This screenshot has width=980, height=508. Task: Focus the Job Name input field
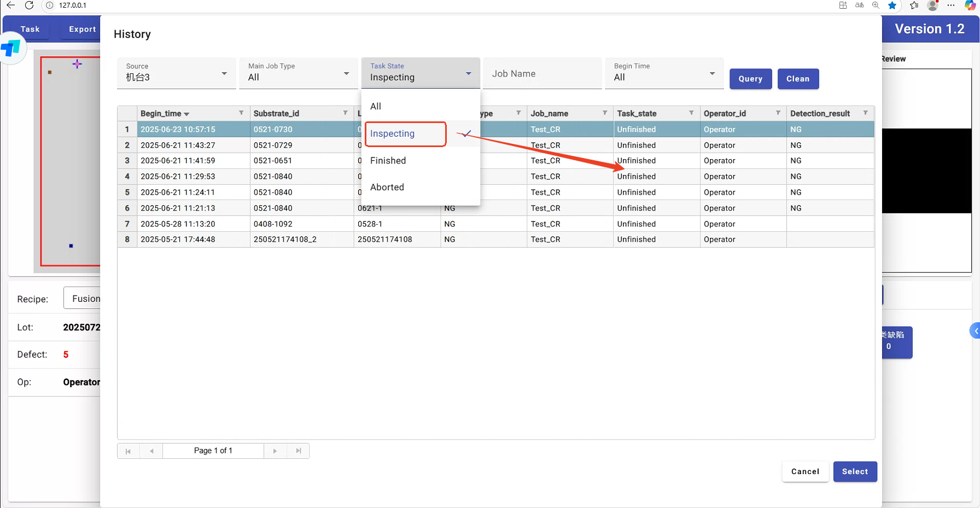click(x=542, y=74)
